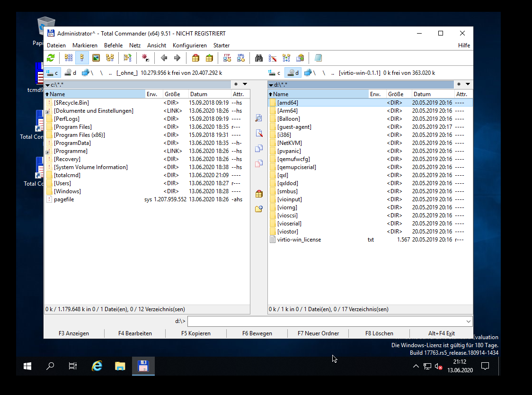
Task: Click the Pack files toolbar icon
Action: 195,58
